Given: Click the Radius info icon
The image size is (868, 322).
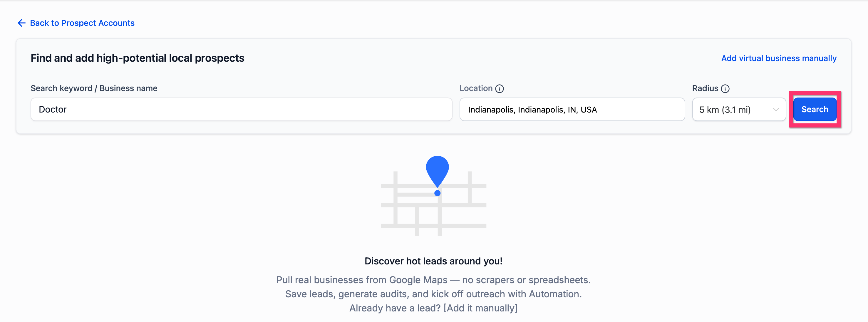Looking at the screenshot, I should 725,89.
